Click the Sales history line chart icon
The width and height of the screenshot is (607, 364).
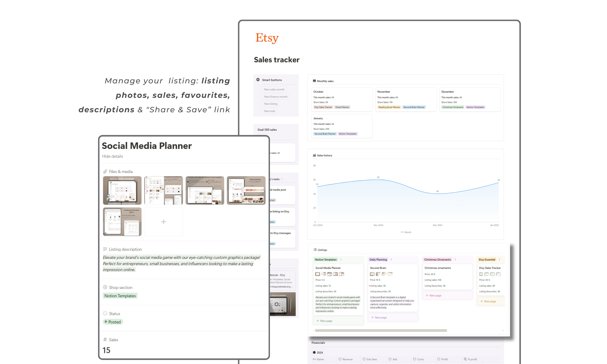point(314,155)
